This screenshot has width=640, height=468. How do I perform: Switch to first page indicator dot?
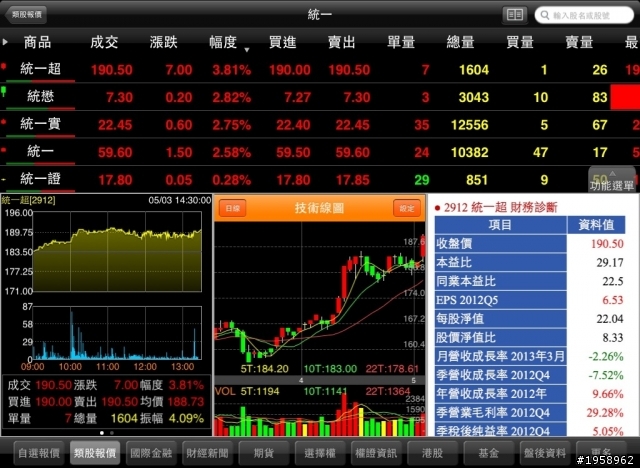[102, 433]
